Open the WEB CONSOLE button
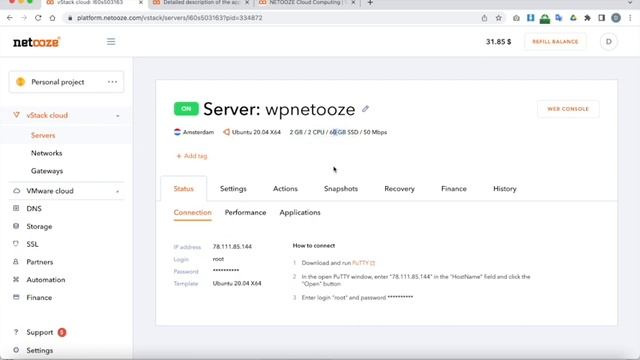 568,109
